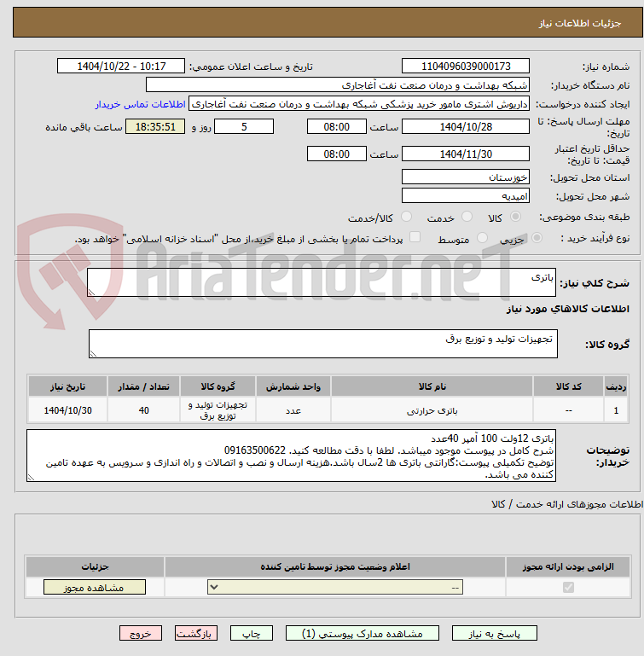This screenshot has height=656, width=644.
Task: Click the تعداد / مقدار column header
Action: pyautogui.click(x=143, y=386)
